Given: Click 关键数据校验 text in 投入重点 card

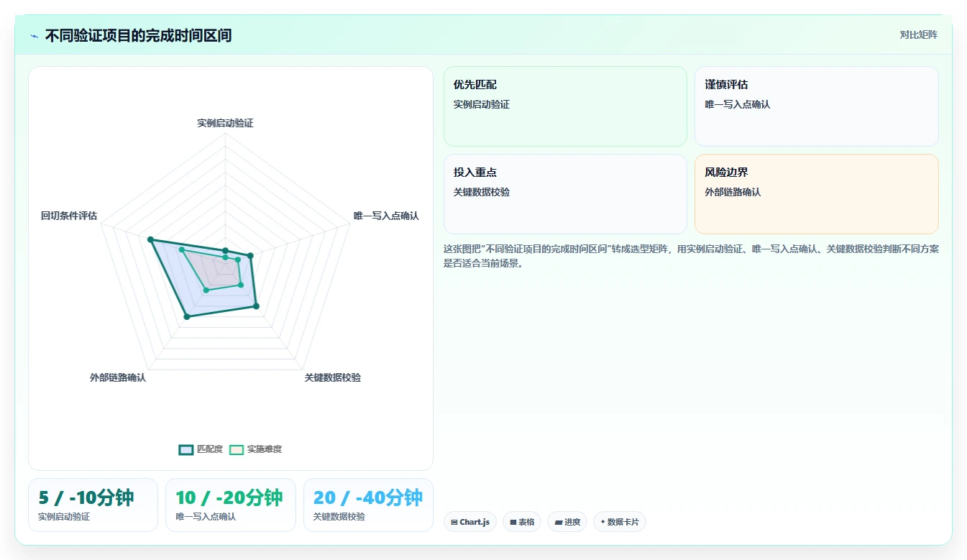Looking at the screenshot, I should pos(482,192).
